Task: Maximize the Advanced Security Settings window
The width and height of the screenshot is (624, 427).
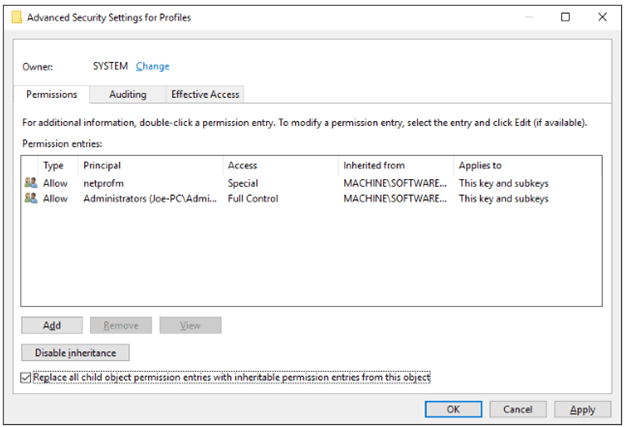Action: point(565,17)
